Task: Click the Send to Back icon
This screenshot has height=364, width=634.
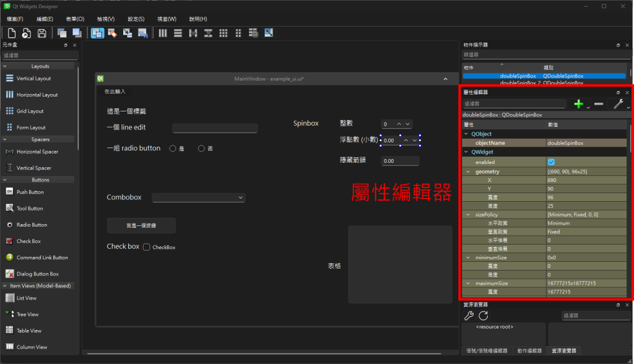Action: [62, 33]
